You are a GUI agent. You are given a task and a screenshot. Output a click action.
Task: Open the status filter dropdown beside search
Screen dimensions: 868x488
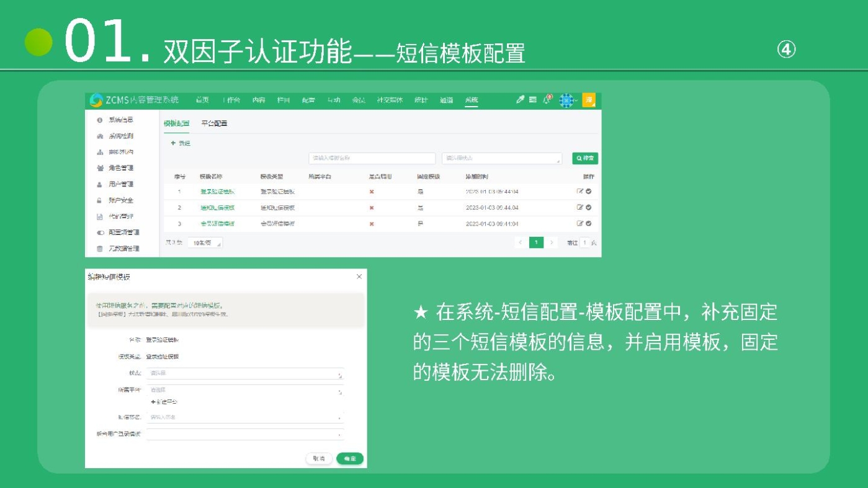[502, 158]
